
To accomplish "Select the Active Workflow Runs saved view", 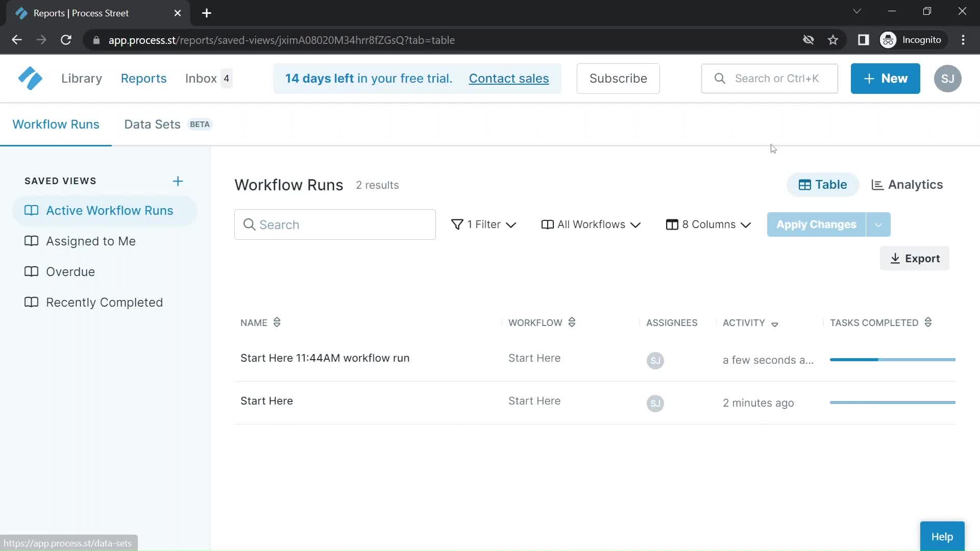I will click(x=109, y=210).
